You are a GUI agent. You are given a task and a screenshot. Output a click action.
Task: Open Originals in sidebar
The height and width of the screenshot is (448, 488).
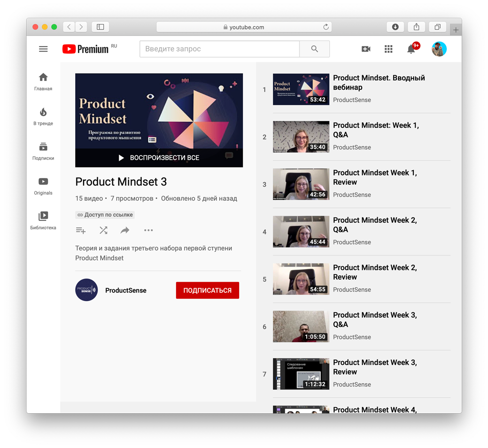(x=43, y=186)
